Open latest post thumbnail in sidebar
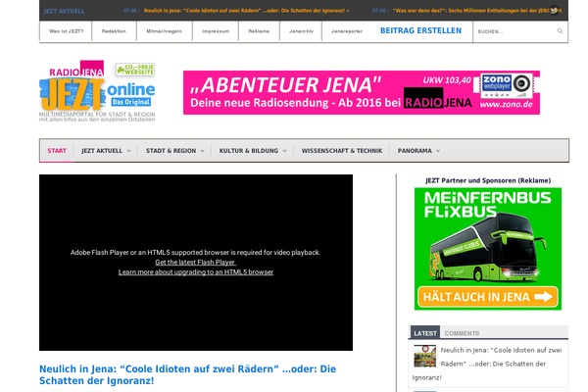Viewport: 588px width, 392px height. click(425, 356)
